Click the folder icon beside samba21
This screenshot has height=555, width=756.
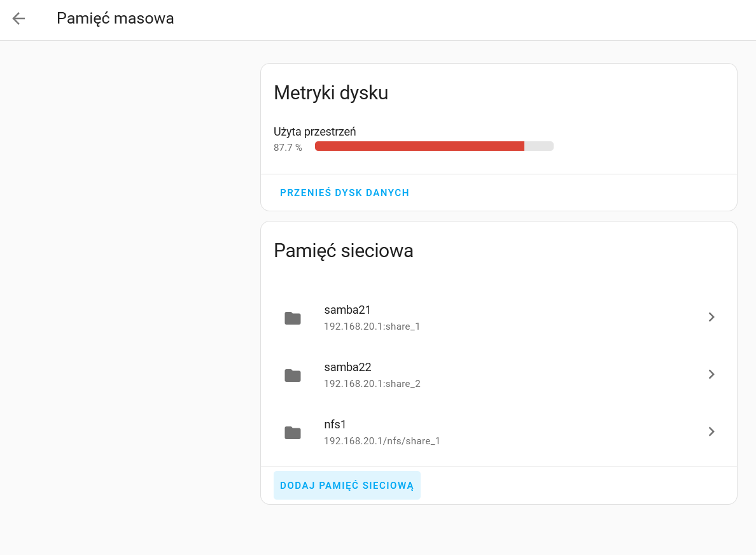(x=293, y=318)
